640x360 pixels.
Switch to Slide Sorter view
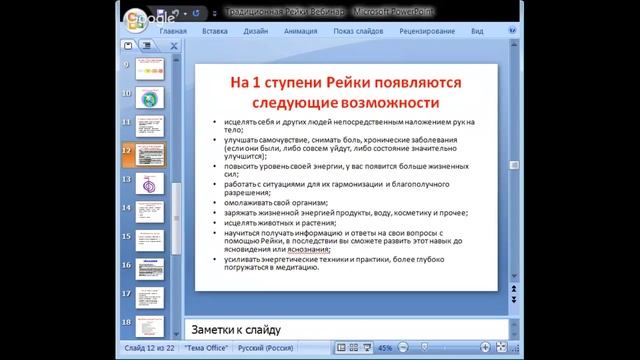pyautogui.click(x=354, y=347)
